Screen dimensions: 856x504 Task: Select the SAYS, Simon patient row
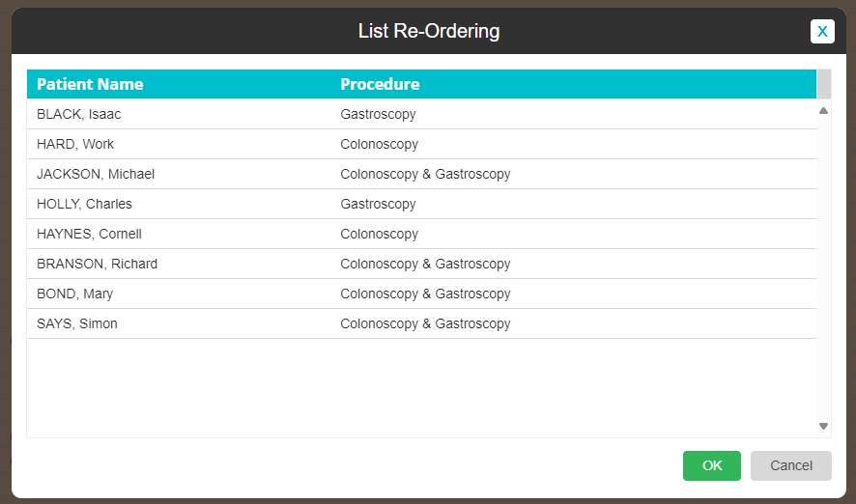pyautogui.click(x=421, y=324)
